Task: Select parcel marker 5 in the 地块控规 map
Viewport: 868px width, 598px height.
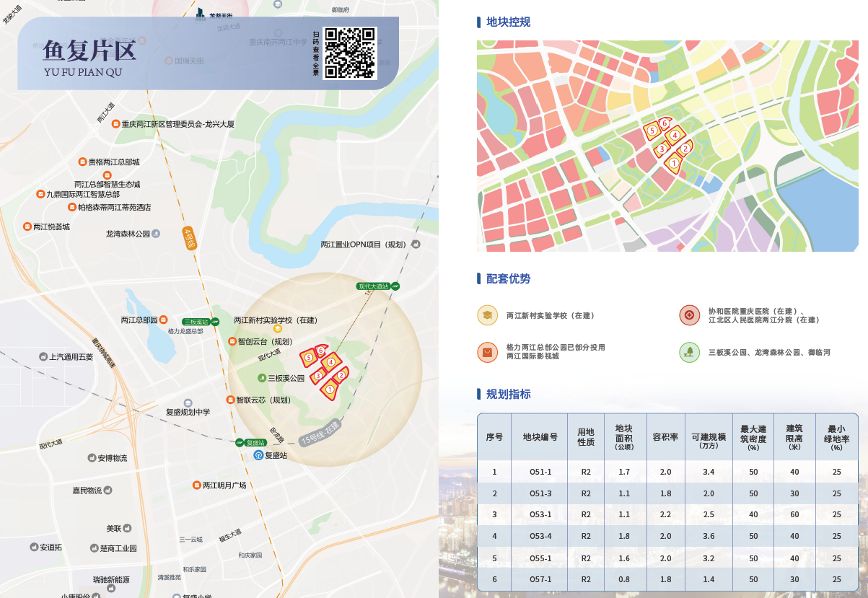Action: pyautogui.click(x=652, y=131)
